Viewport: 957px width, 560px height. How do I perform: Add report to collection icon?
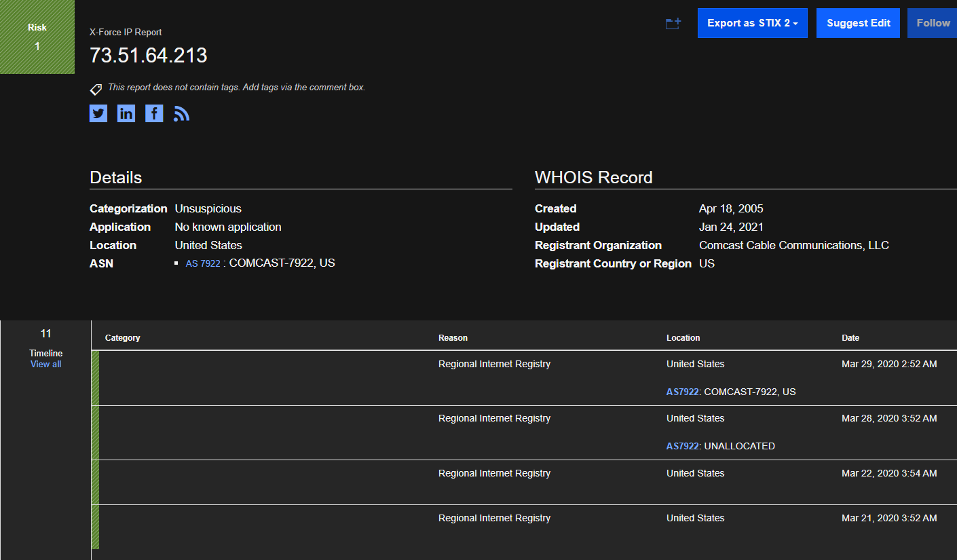click(x=673, y=24)
